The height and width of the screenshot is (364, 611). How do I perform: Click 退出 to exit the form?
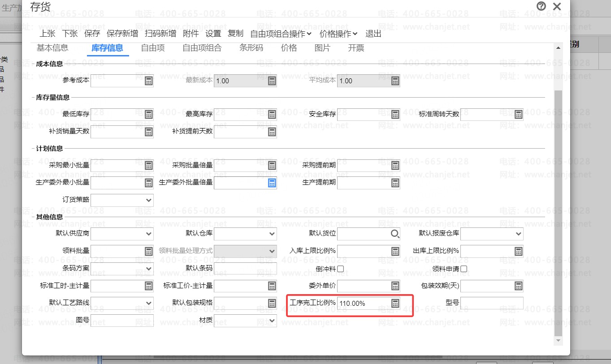[x=373, y=34]
